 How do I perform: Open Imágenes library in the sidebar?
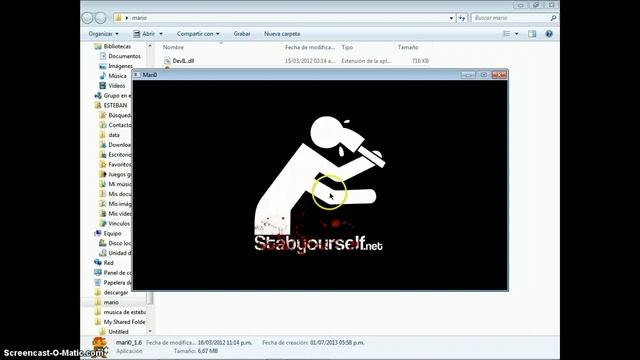pos(120,66)
